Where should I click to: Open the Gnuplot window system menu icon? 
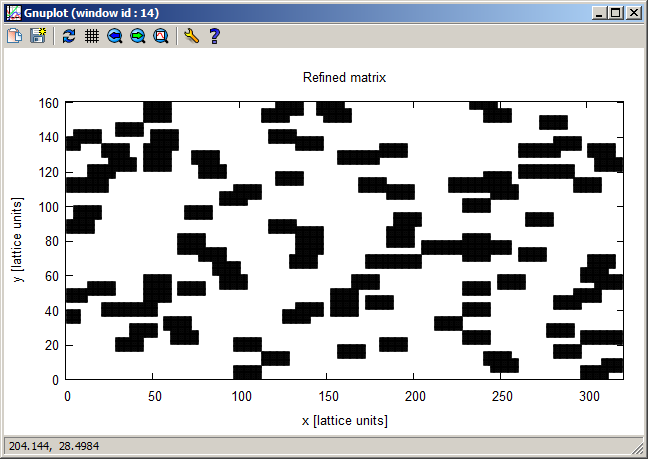pos(14,13)
